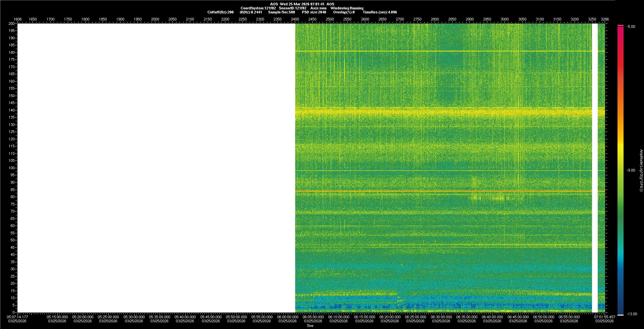Click the 3000 sample tick on top axis

point(504,19)
